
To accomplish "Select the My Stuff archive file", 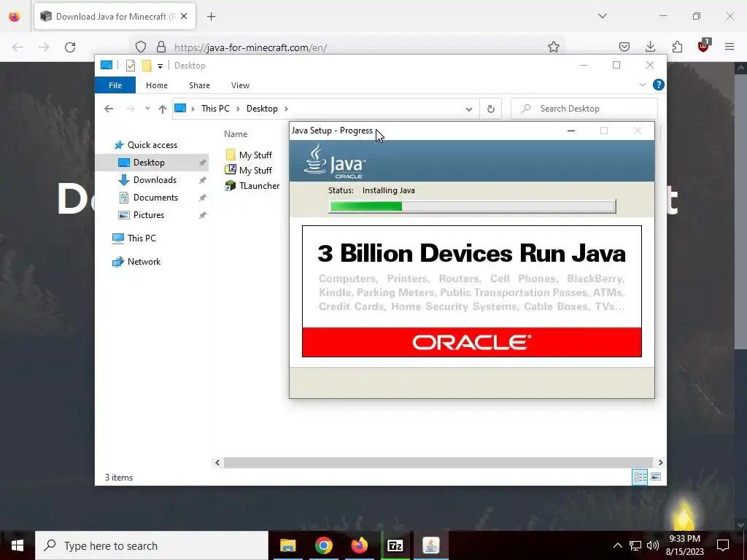I will tap(255, 171).
